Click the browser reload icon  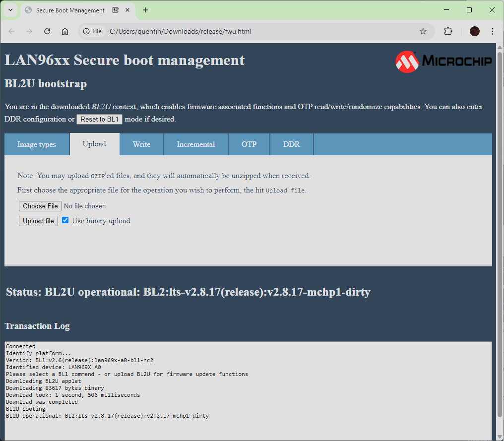[x=47, y=31]
